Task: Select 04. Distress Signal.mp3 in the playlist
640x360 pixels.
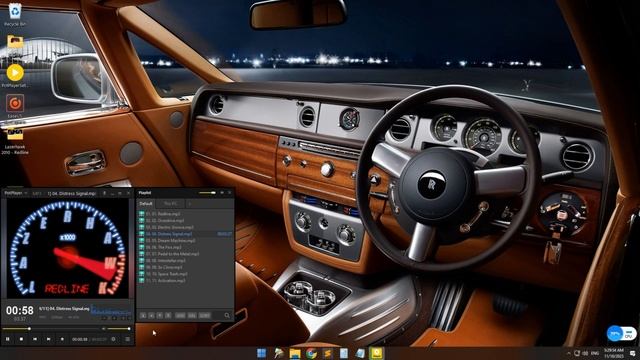Action: click(x=186, y=234)
